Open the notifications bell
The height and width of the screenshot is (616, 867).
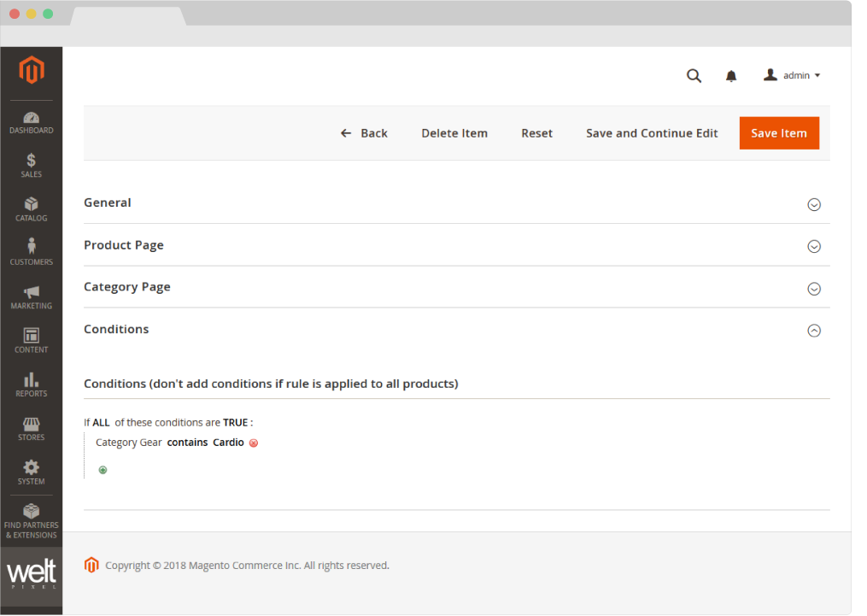click(731, 76)
